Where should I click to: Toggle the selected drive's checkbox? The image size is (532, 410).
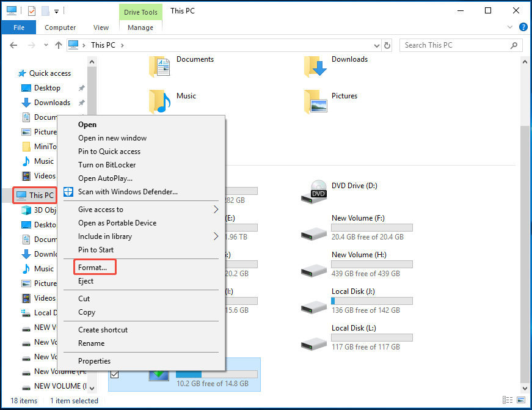pyautogui.click(x=115, y=375)
